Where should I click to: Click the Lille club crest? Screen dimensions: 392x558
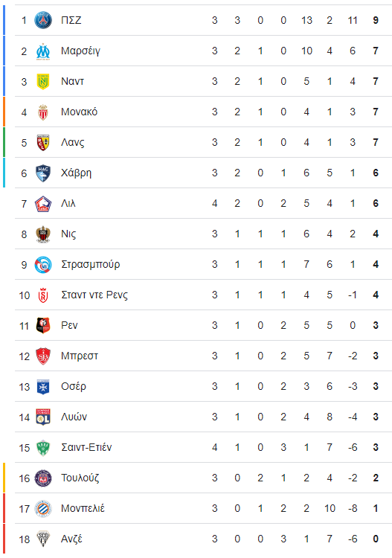(x=43, y=204)
